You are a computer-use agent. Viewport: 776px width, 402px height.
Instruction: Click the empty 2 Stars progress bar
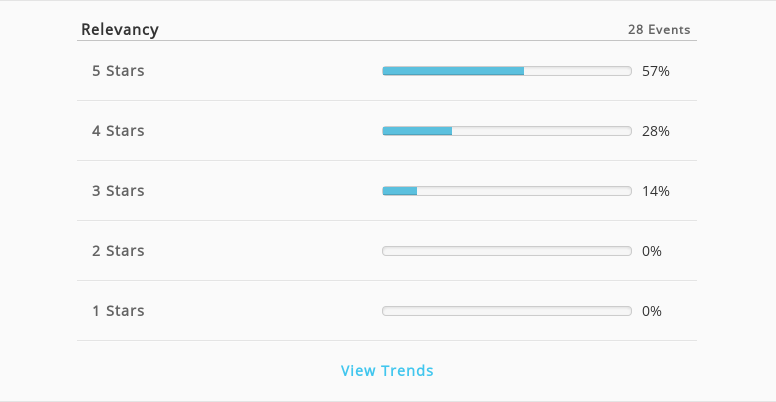[x=507, y=251]
